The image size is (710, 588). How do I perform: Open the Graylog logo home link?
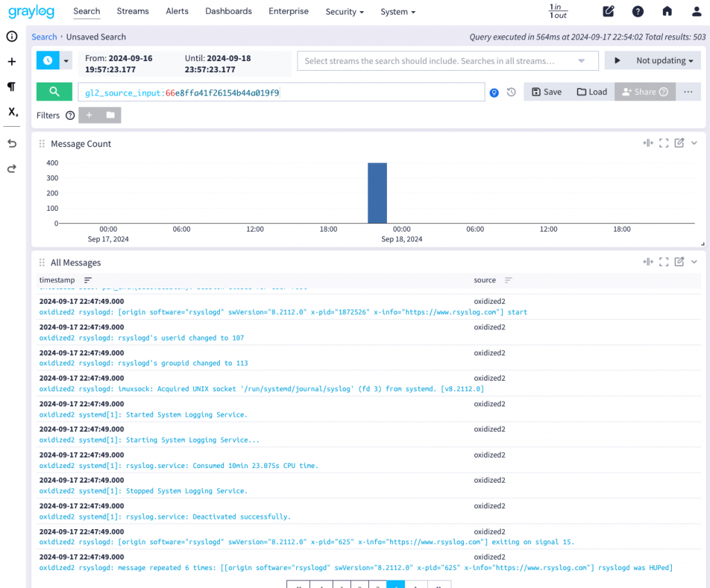(31, 11)
